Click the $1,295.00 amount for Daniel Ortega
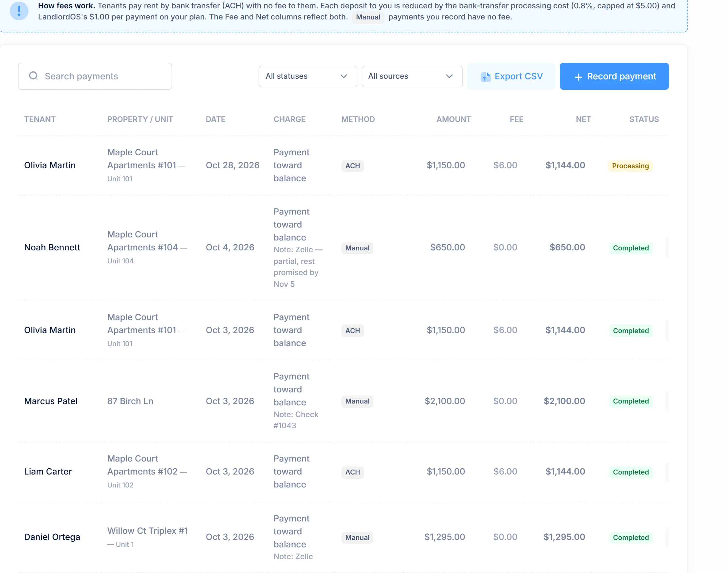 tap(445, 537)
